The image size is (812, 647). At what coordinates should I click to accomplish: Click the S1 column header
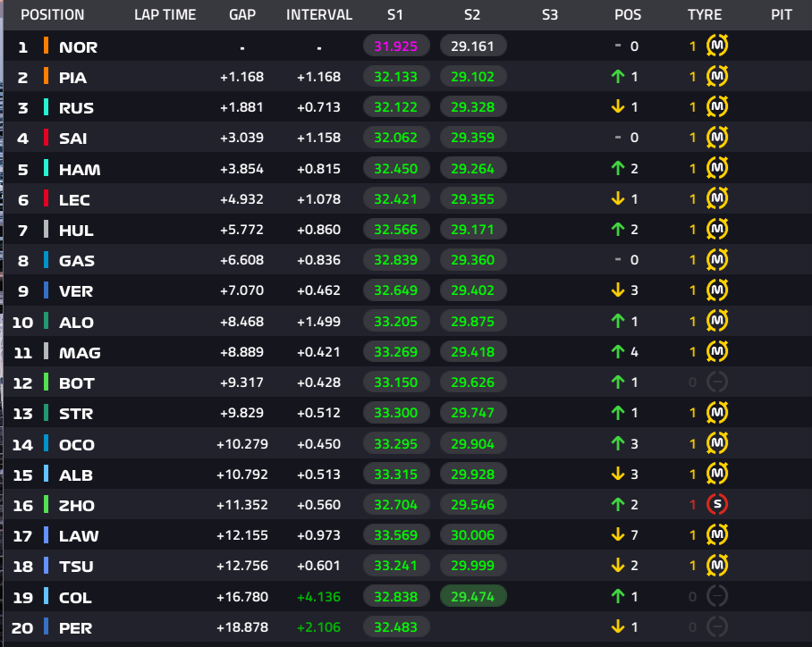(395, 14)
